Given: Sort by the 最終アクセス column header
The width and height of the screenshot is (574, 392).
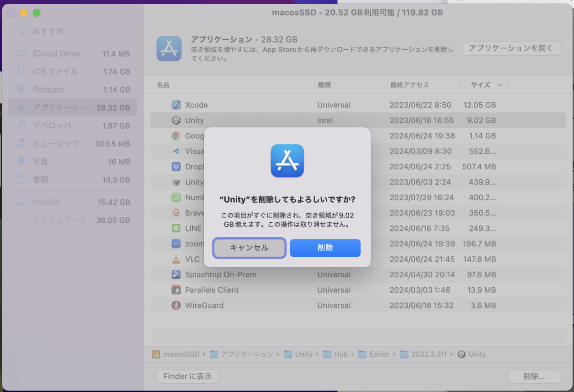Looking at the screenshot, I should pos(409,85).
